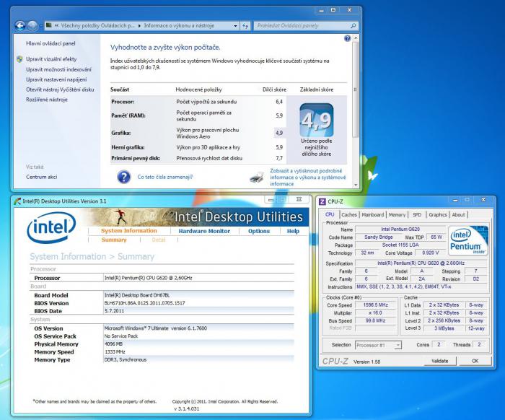Switch to the Graphics tab in CPU-Z
505x420 pixels.
pos(437,214)
